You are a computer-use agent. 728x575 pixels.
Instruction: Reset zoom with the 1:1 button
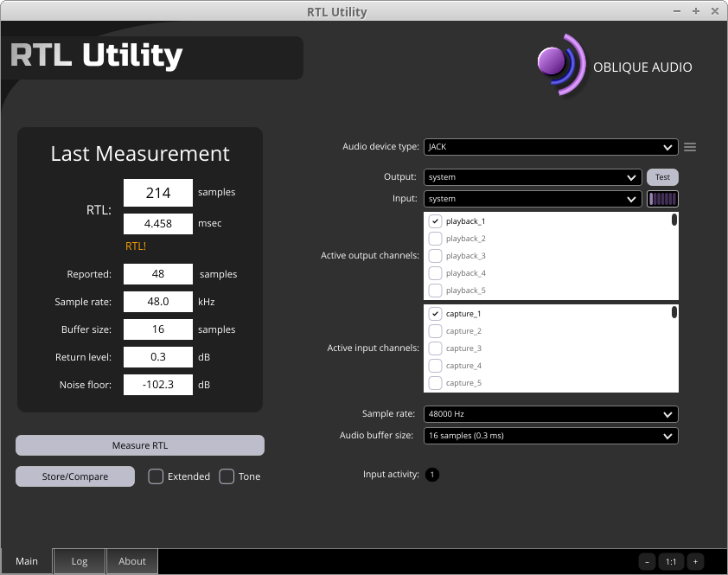[671, 561]
